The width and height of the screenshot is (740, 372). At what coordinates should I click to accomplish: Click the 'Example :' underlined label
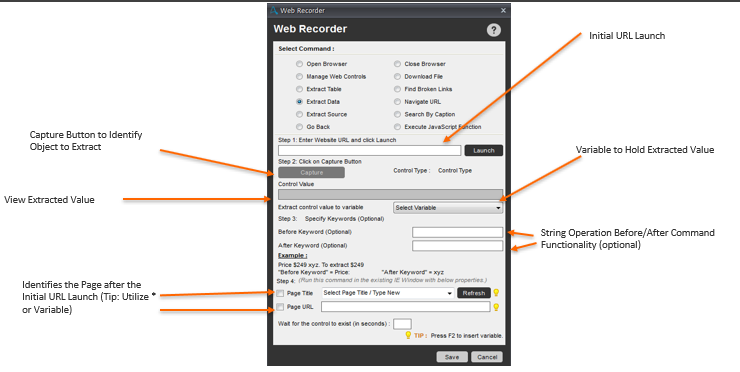(293, 255)
